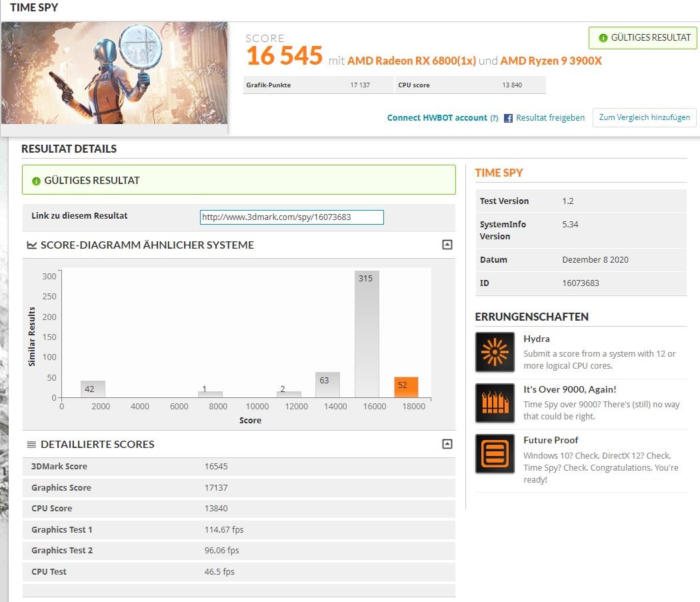The height and width of the screenshot is (602, 700).
Task: Click Graphics Test 1 value 114.67 fps
Action: click(224, 529)
